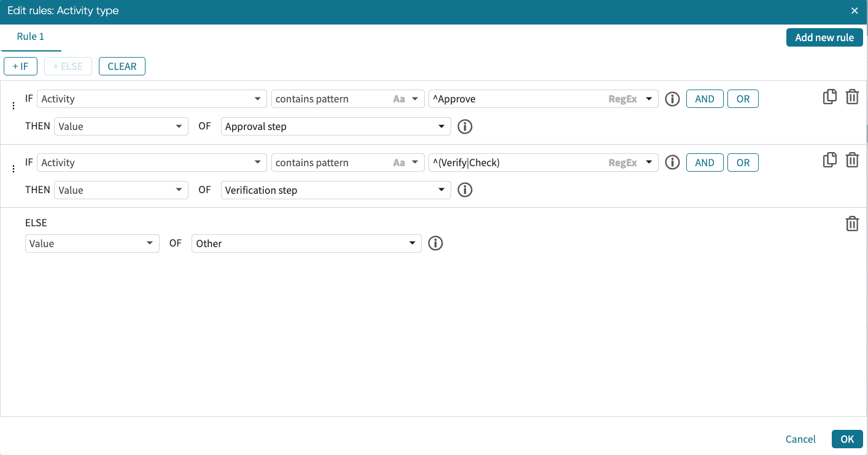Expand the Approval step value dropdown
This screenshot has height=455, width=868.
441,126
